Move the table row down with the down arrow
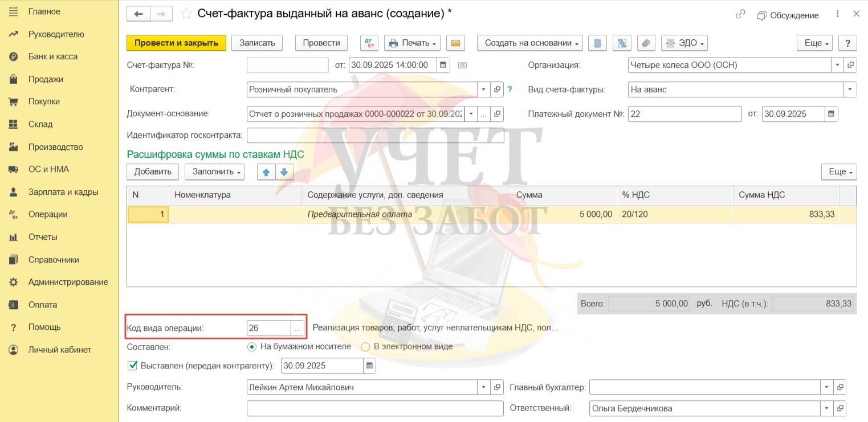 pos(284,172)
